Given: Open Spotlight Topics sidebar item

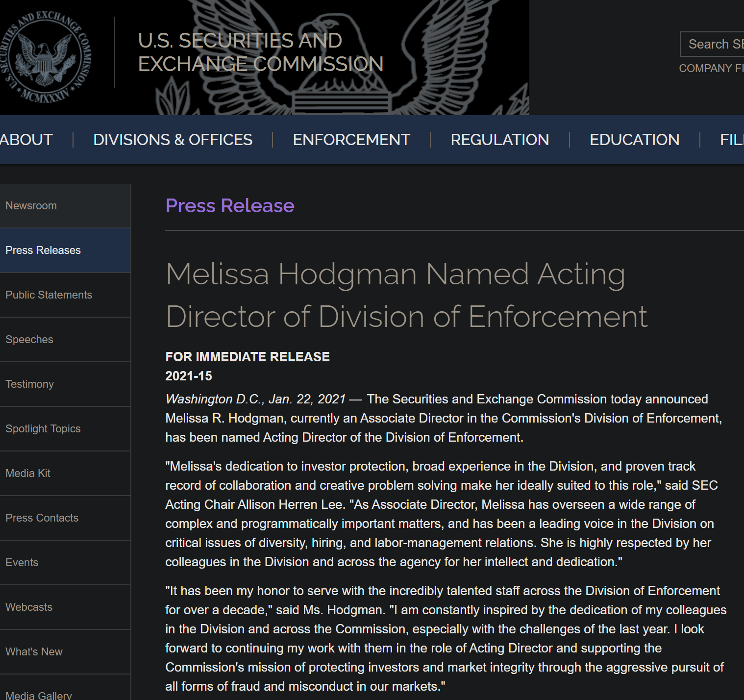Looking at the screenshot, I should (x=65, y=429).
